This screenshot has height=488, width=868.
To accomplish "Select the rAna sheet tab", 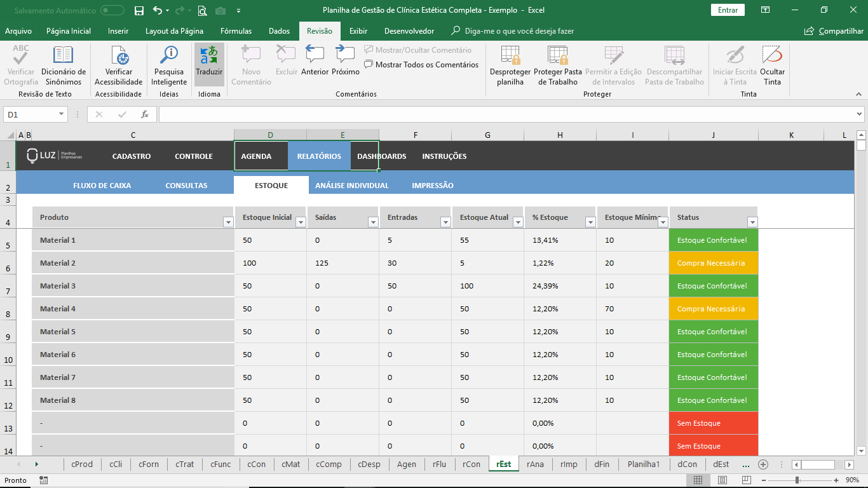I will tap(535, 464).
